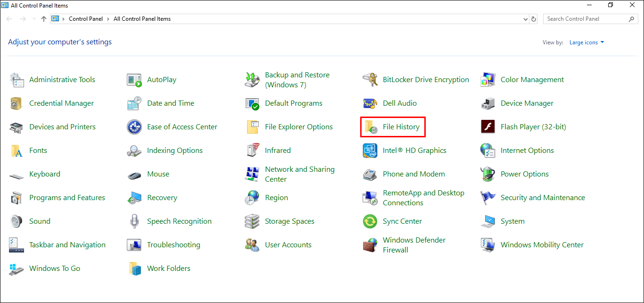Click the Power Options icon

tap(488, 174)
